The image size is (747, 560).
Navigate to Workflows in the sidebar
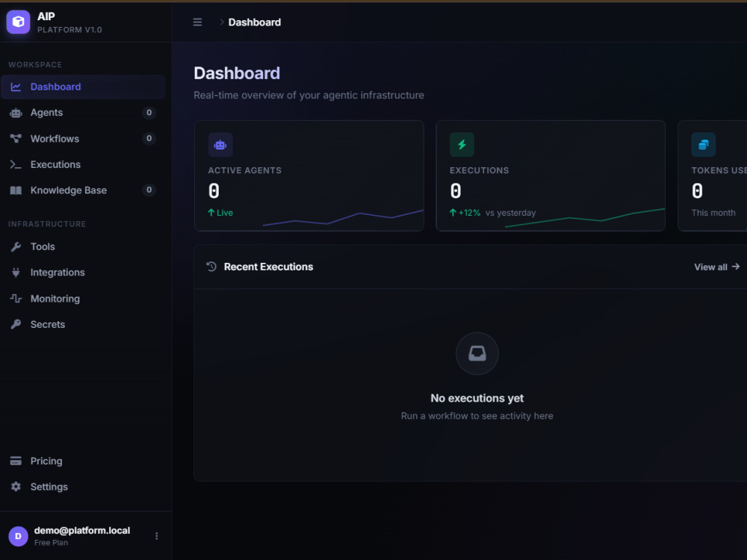coord(83,139)
